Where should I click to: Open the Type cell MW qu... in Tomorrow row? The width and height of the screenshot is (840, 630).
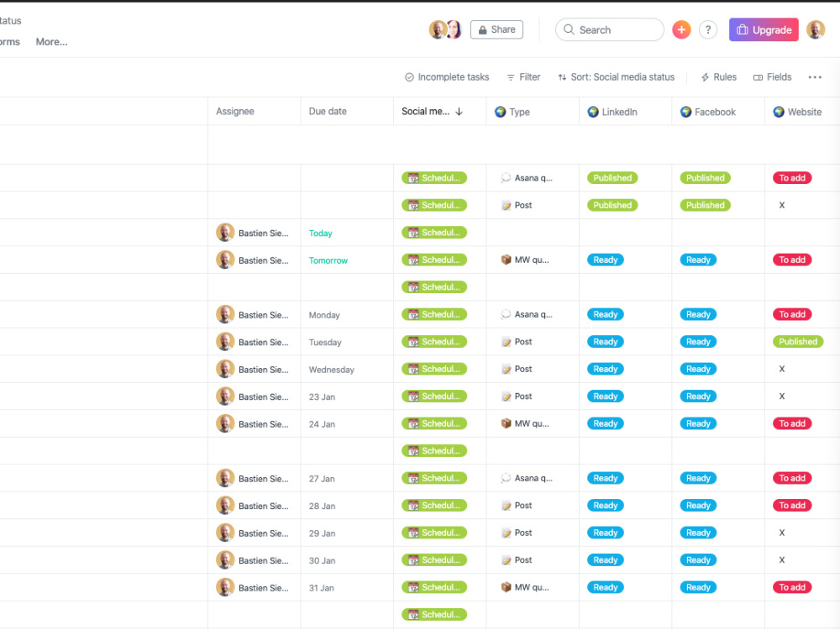[533, 260]
